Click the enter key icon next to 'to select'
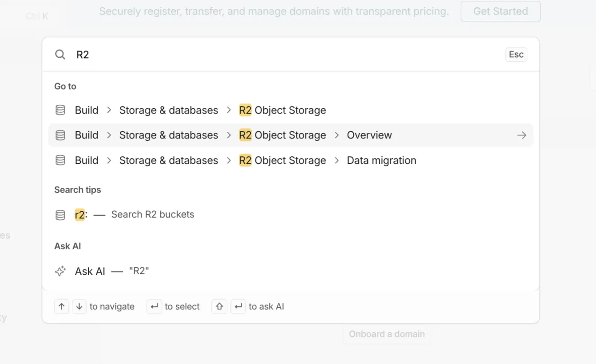Viewport: 596px width, 364px height. click(154, 306)
